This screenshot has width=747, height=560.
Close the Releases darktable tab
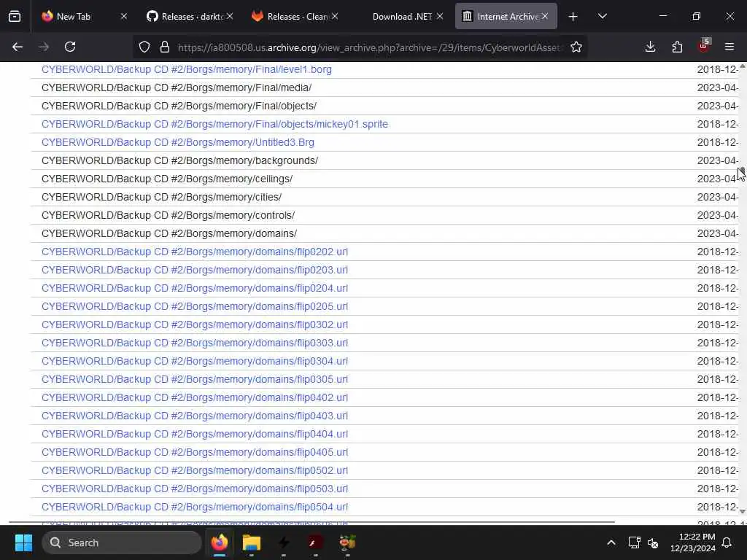point(230,17)
